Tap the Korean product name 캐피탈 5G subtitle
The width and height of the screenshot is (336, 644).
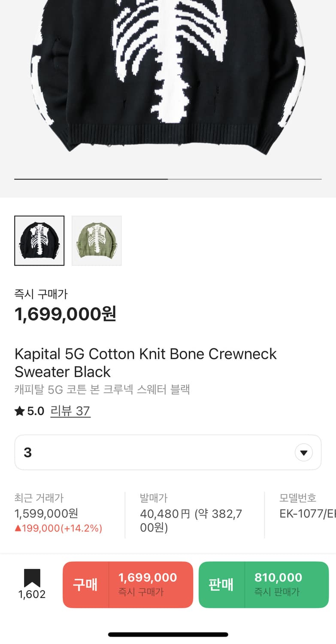tap(102, 389)
